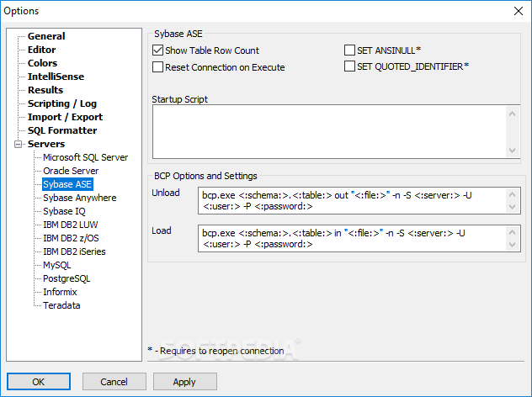Viewport: 532px width, 397px height.
Task: Select Oracle Server in tree
Action: pyautogui.click(x=71, y=171)
